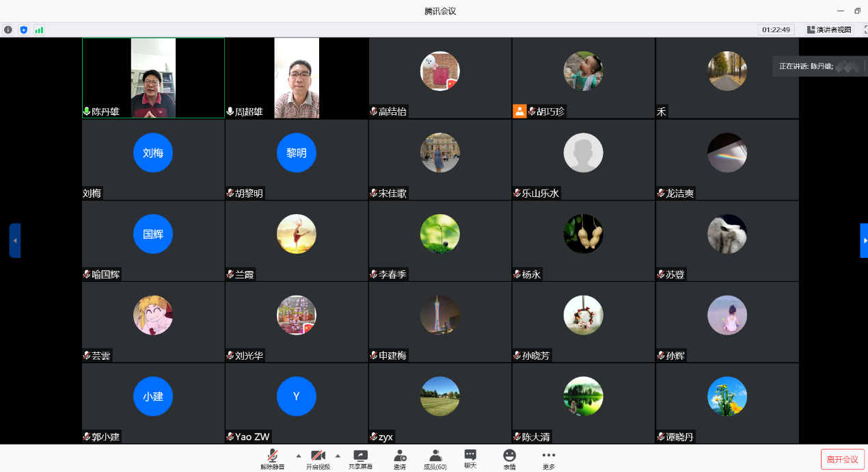Viewport: 868px width, 472px height.
Task: Click the meeting info icon
Action: coord(8,30)
